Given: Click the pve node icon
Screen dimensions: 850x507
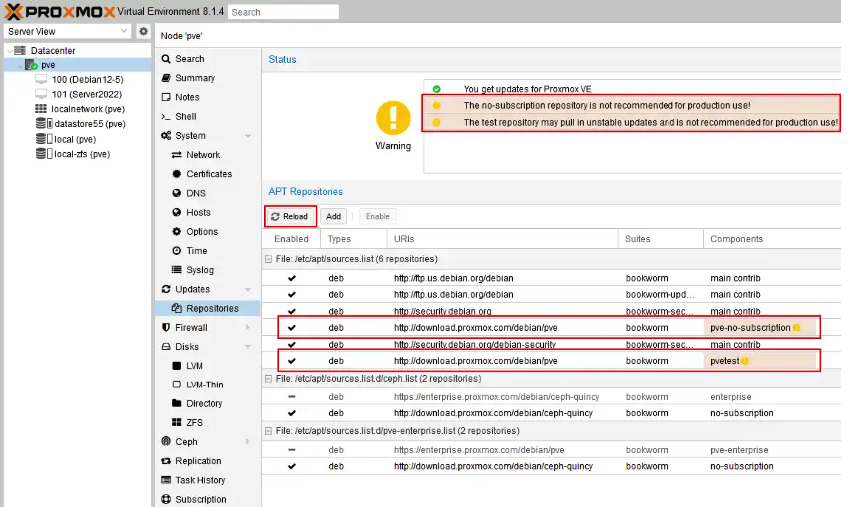Looking at the screenshot, I should [31, 65].
